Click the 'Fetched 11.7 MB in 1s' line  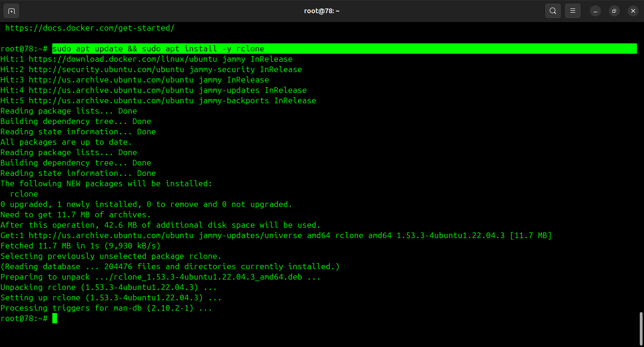tap(81, 246)
